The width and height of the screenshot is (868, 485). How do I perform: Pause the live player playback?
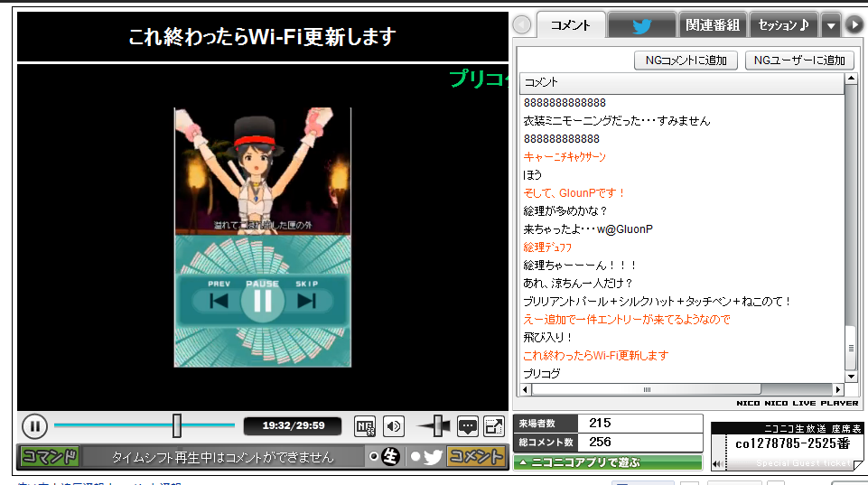[x=34, y=426]
